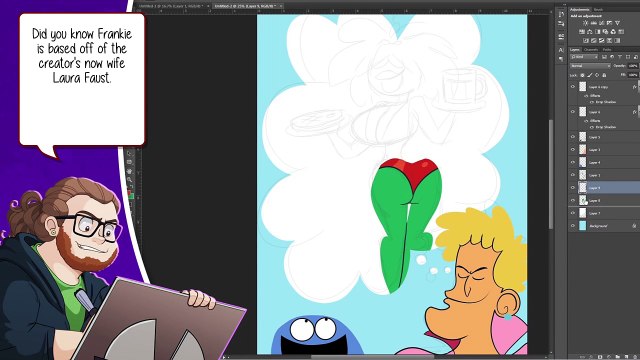This screenshot has height=360, width=640.
Task: Open the layer filter Kind dropdown
Action: click(584, 57)
